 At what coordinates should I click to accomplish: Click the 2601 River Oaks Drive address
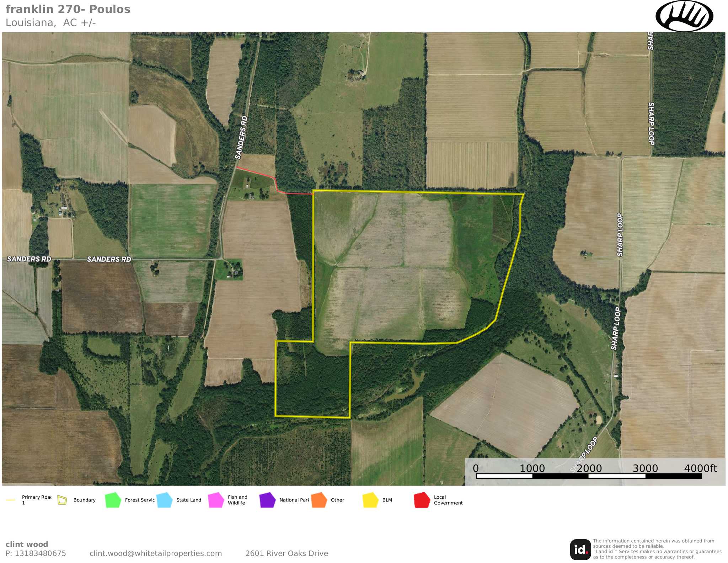287,553
